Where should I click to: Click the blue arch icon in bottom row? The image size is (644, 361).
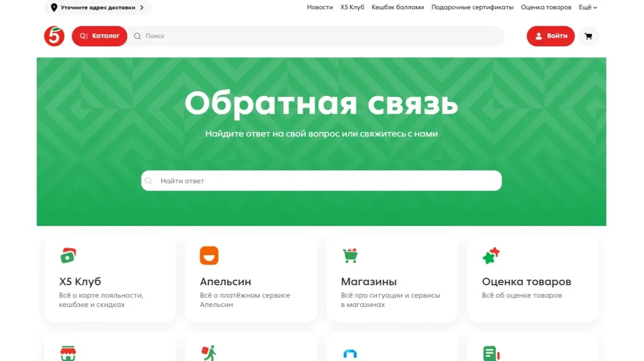350,354
